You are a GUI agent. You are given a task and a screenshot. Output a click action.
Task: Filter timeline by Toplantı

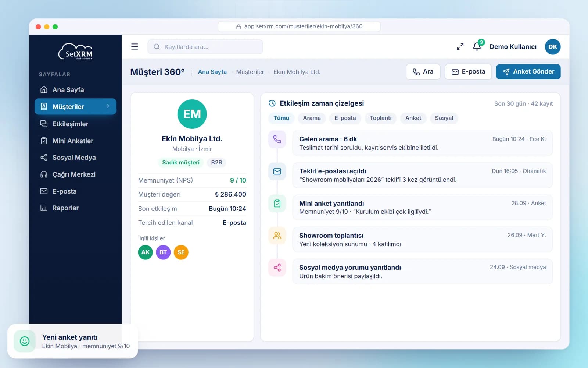[380, 118]
